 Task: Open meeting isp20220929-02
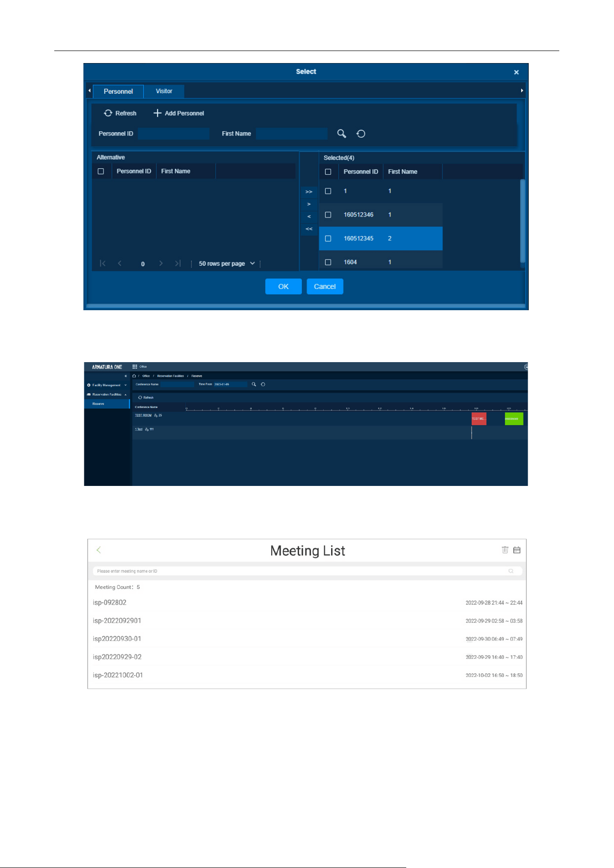pos(307,657)
